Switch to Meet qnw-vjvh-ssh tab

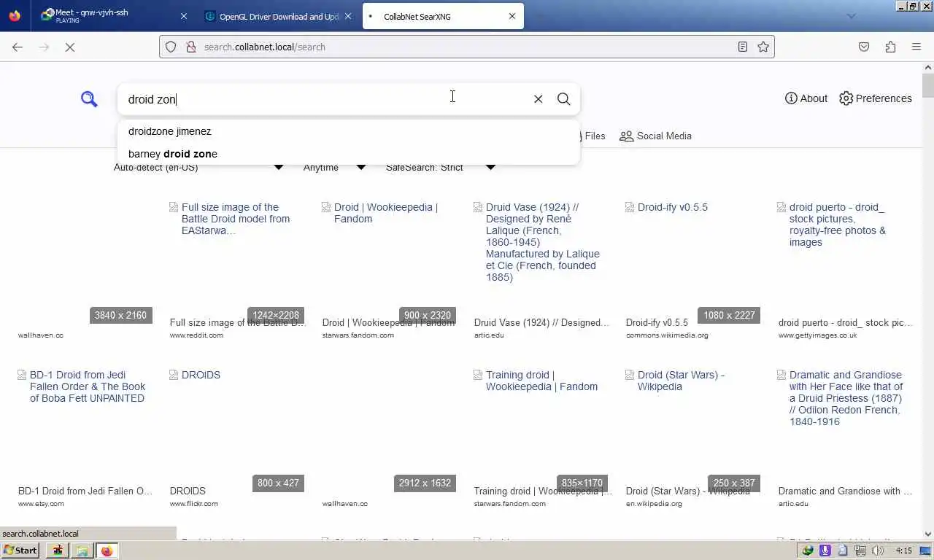point(113,16)
